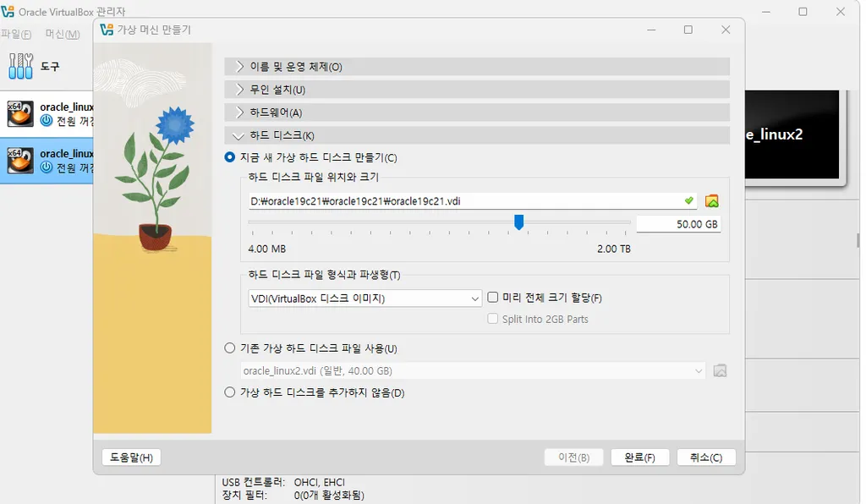The image size is (866, 504).
Task: Open the 파일 menu in VirtualBox Manager
Action: (x=16, y=34)
